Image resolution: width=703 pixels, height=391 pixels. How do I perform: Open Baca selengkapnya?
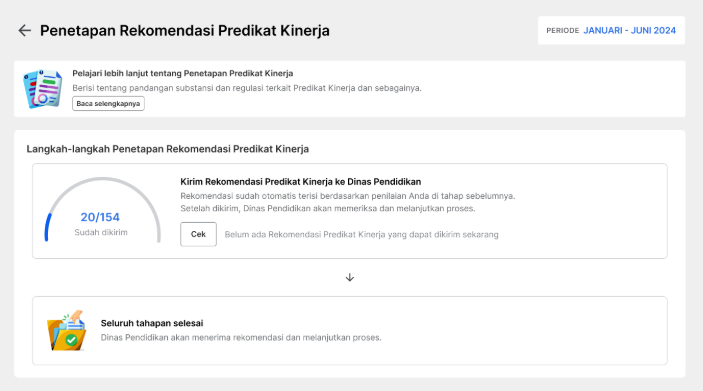(x=108, y=104)
